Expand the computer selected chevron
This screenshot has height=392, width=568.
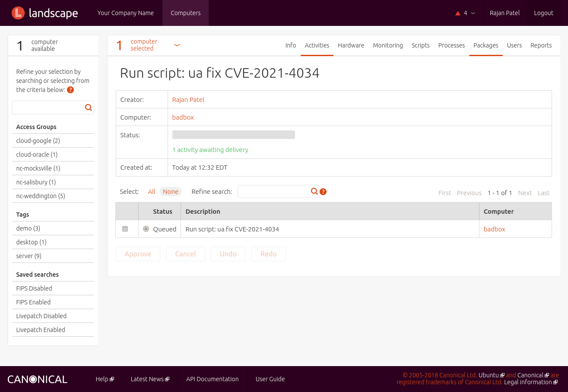177,45
